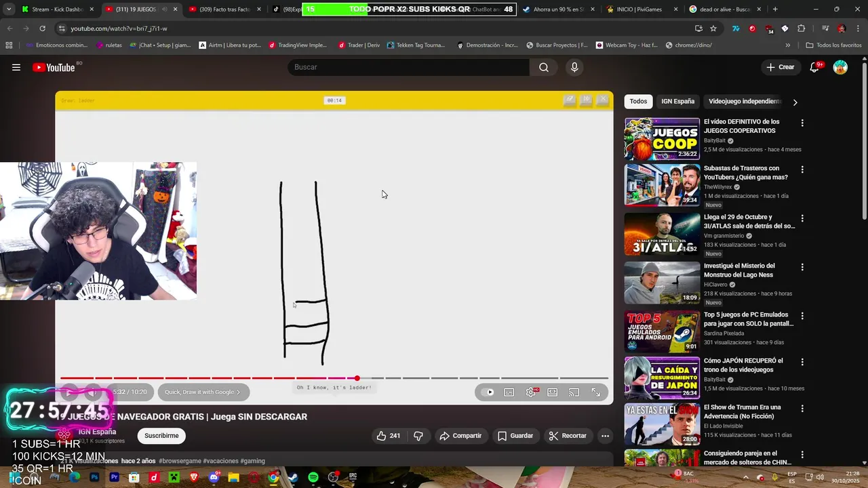Open player settings gear

[x=531, y=392]
